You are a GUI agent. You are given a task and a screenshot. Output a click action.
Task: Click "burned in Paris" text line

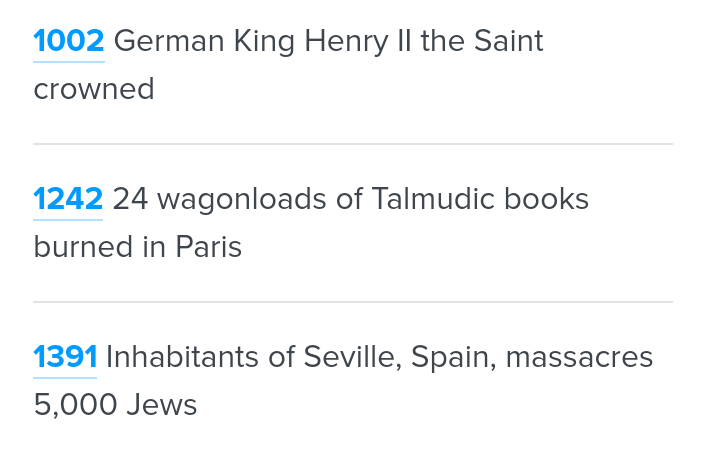(138, 247)
